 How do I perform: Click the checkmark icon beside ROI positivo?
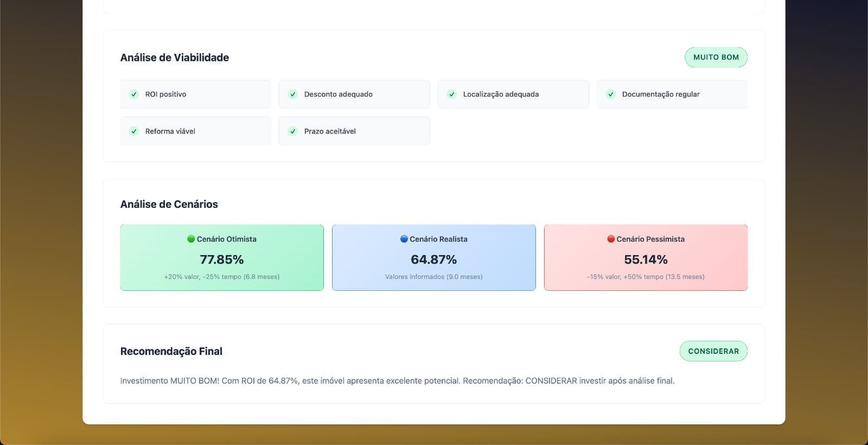click(x=134, y=94)
